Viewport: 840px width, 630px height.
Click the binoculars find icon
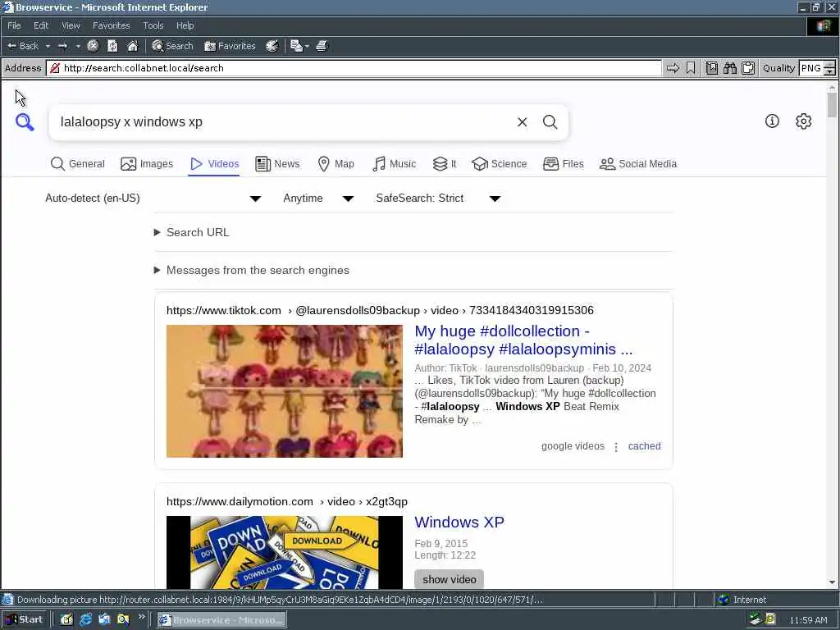point(730,68)
